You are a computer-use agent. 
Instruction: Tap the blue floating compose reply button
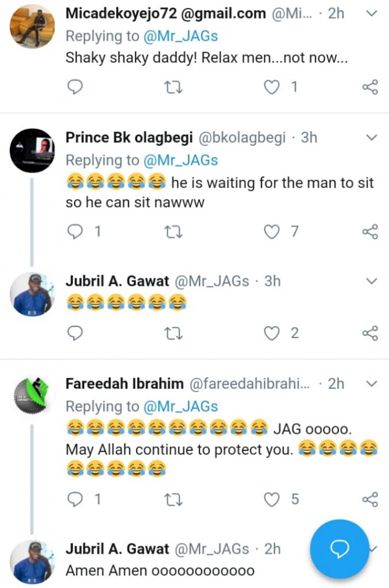point(340,550)
